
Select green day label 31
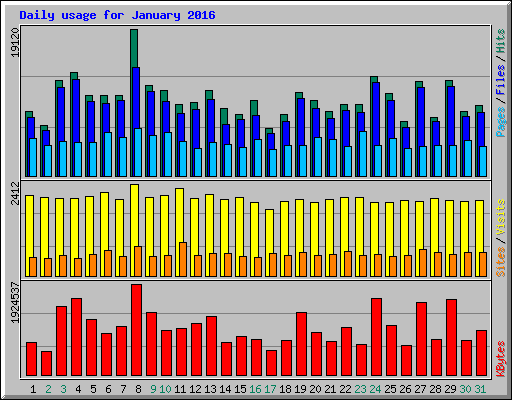[x=480, y=389]
